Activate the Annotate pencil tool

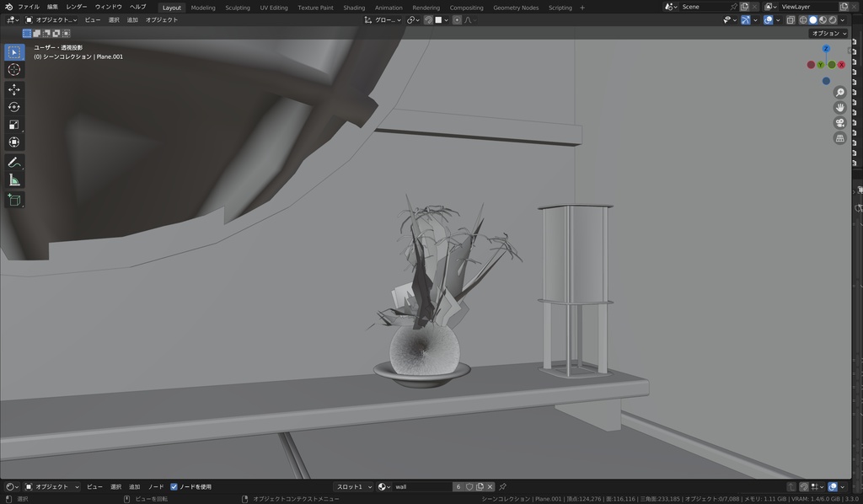click(14, 162)
